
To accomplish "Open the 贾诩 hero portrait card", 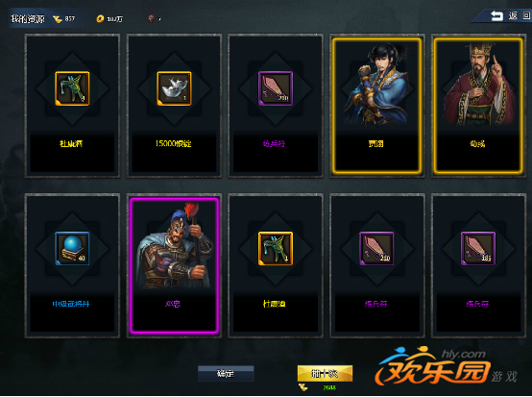I will 377,106.
